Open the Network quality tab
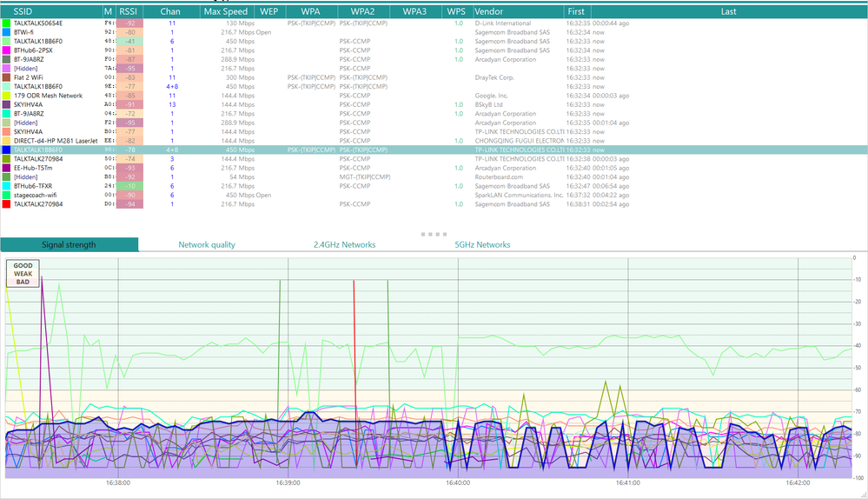Image resolution: width=868 pixels, height=499 pixels. coord(207,245)
